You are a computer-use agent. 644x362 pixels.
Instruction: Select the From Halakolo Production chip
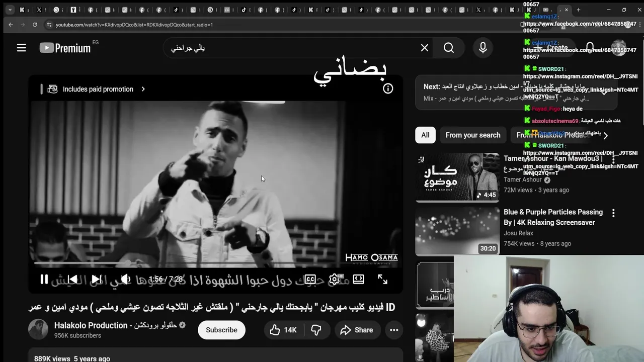click(x=553, y=135)
